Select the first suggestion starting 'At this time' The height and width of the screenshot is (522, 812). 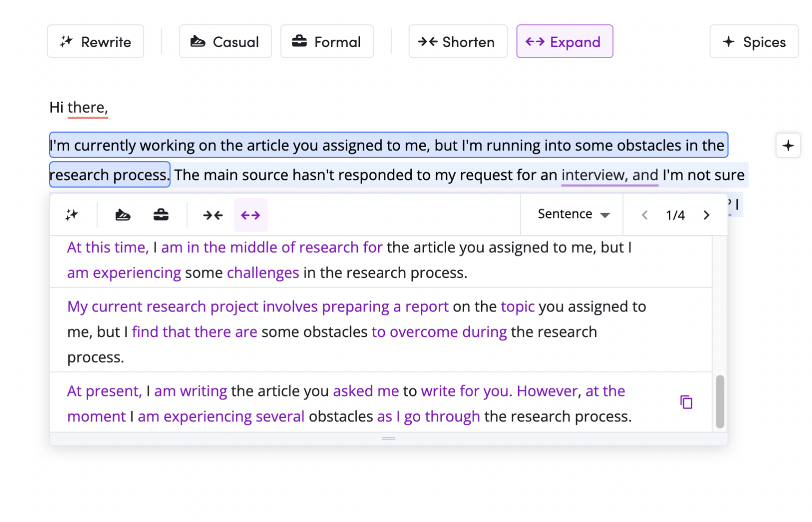(x=349, y=260)
